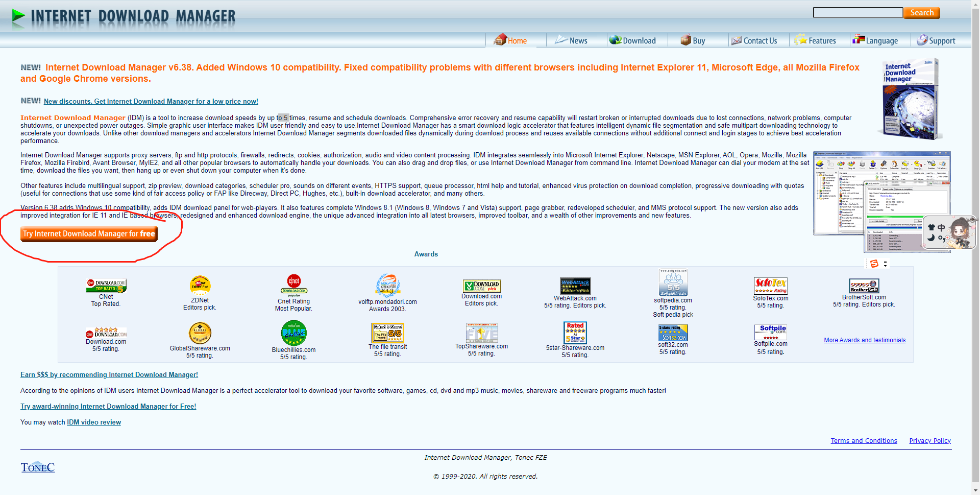Open More Awards and testimonials link
980x495 pixels.
pyautogui.click(x=865, y=340)
